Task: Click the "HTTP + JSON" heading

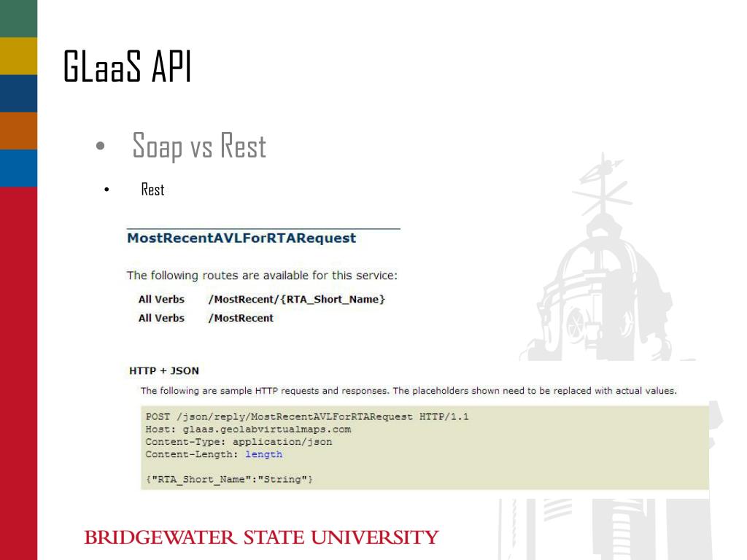Action: click(164, 371)
